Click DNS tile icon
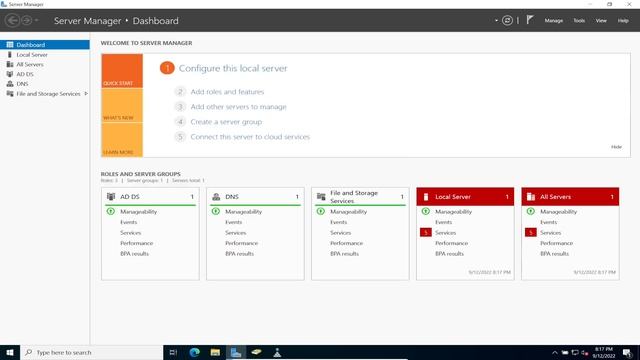 216,196
